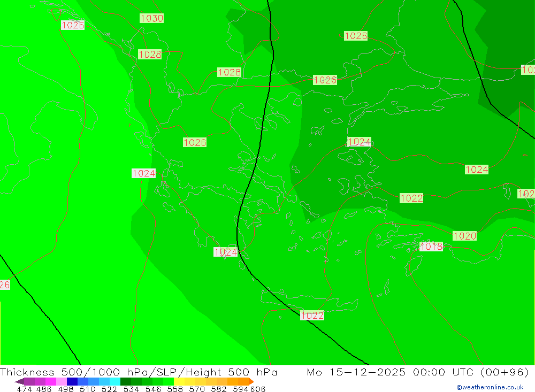535x392 pixels.
Task: Select the dark navy blue legend swatch
Action: (x=72, y=381)
